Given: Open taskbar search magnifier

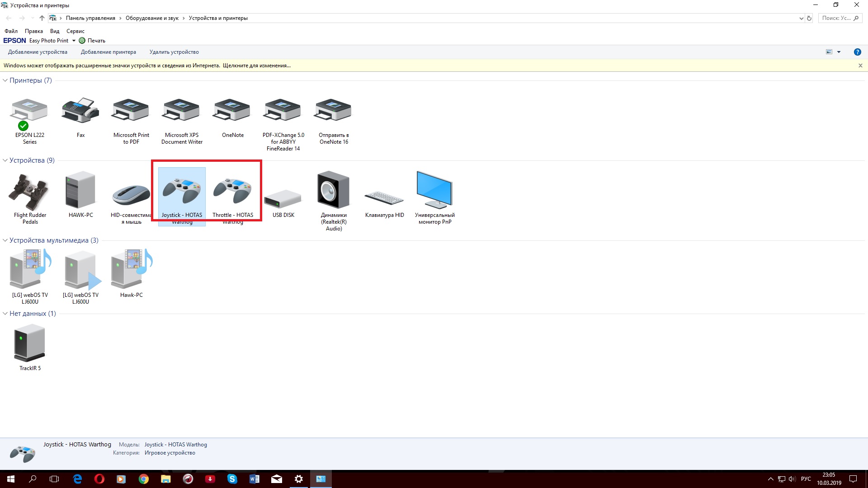Looking at the screenshot, I should click(x=33, y=479).
